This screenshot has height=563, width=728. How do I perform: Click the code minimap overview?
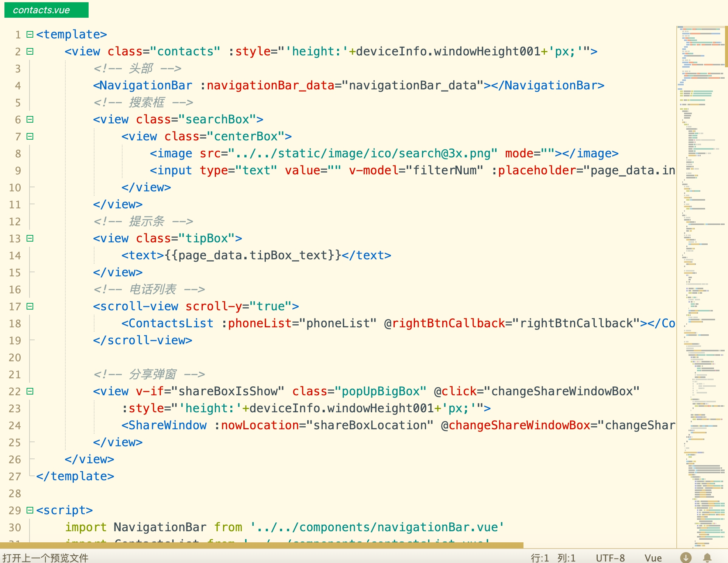pyautogui.click(x=701, y=287)
